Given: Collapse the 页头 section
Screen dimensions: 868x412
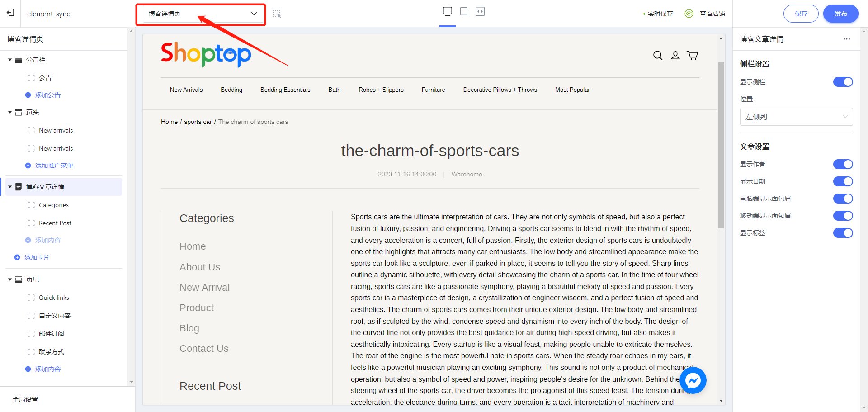Looking at the screenshot, I should tap(10, 112).
